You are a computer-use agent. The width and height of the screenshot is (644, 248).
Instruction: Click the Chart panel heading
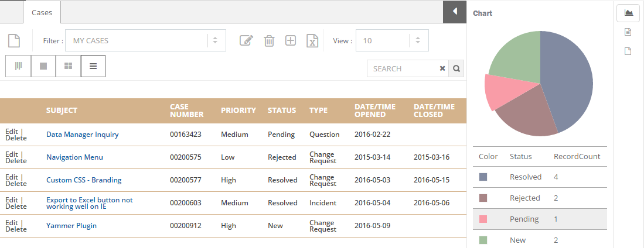[x=483, y=13]
